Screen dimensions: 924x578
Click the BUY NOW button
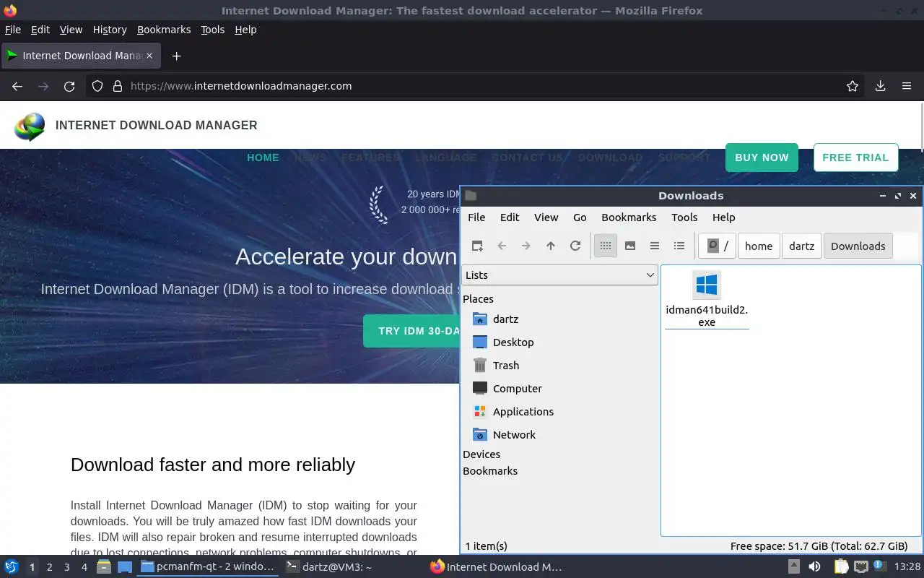point(762,158)
